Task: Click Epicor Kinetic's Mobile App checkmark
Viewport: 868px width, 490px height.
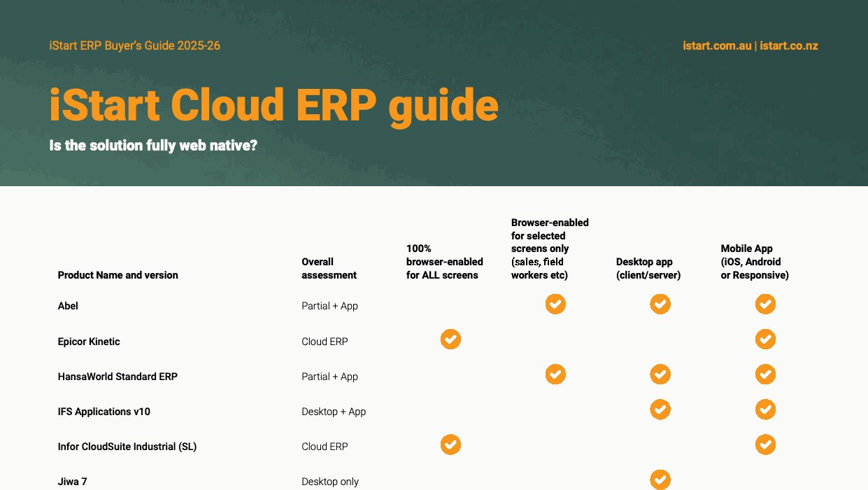Action: pyautogui.click(x=765, y=339)
